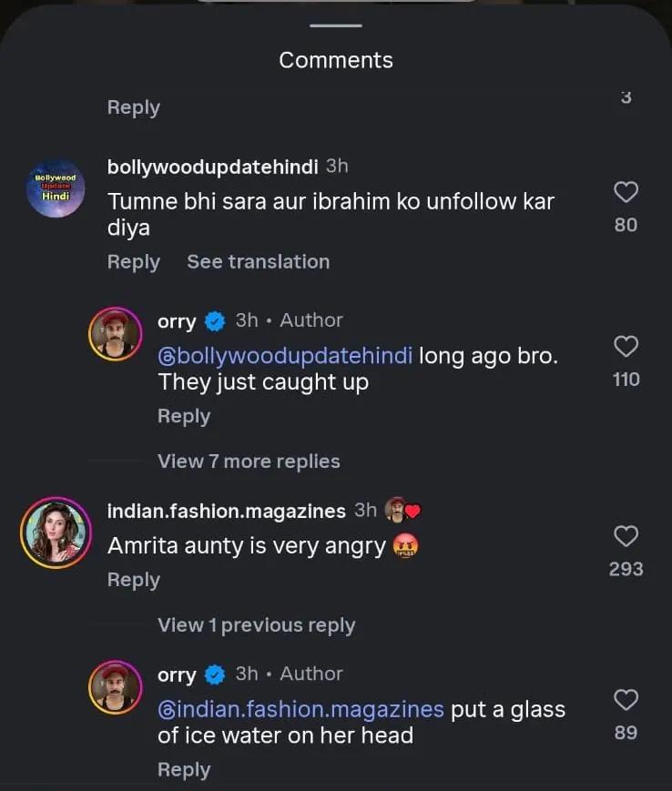Click orry's blue verified badge on first reply

(215, 320)
